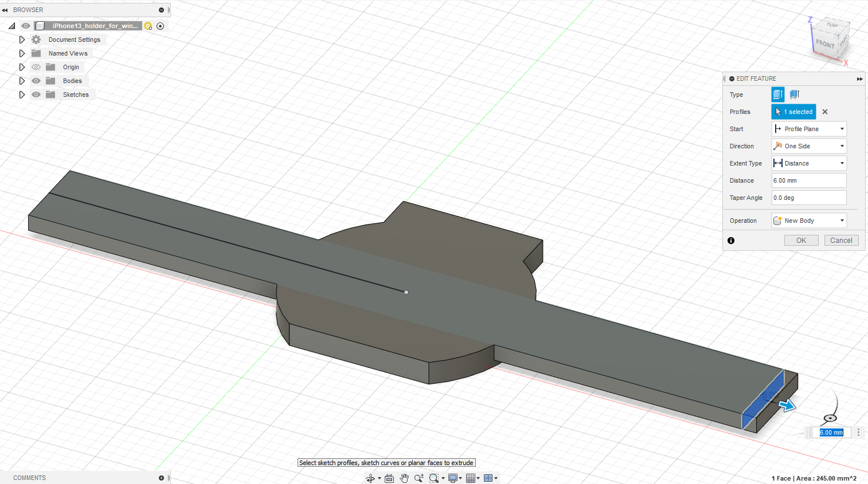This screenshot has height=484, width=868.
Task: Select the Named Views tree item
Action: coord(68,53)
